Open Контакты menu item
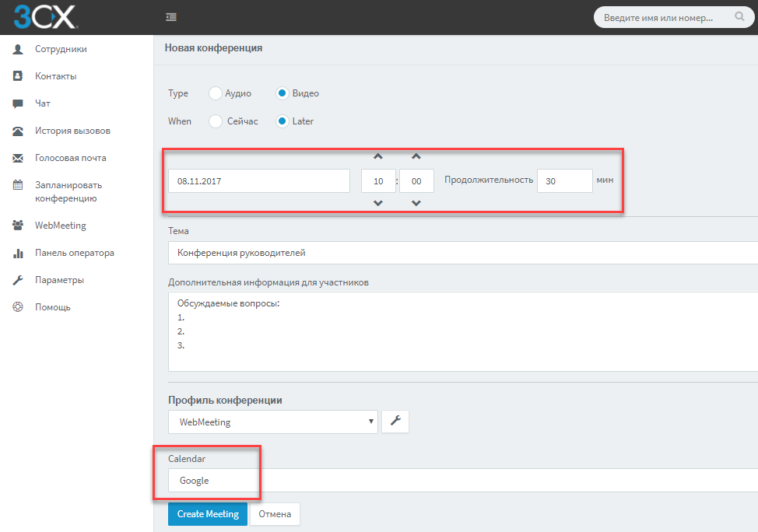This screenshot has height=532, width=758. 55,76
